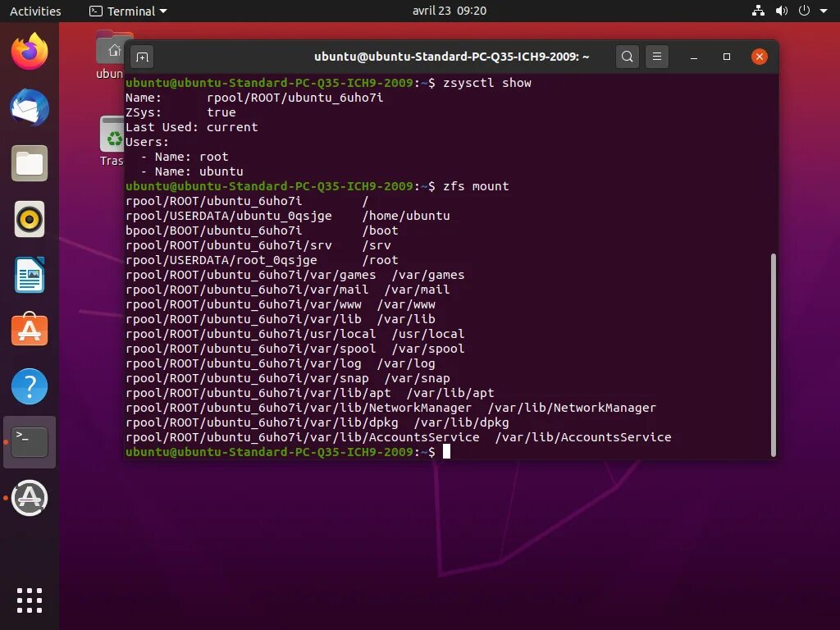Open the ubuntu home folder on the desktop
The image size is (840, 630).
tap(110, 55)
